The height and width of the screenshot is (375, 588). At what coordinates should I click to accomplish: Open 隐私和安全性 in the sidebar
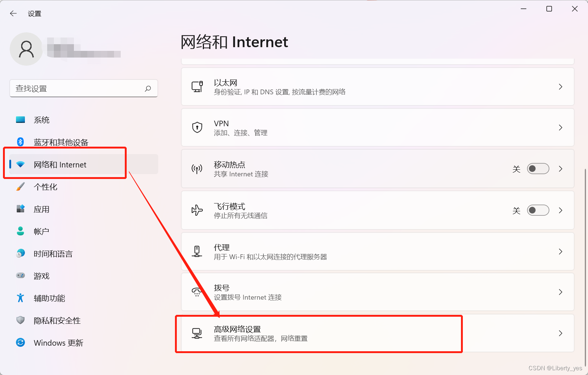click(84, 320)
